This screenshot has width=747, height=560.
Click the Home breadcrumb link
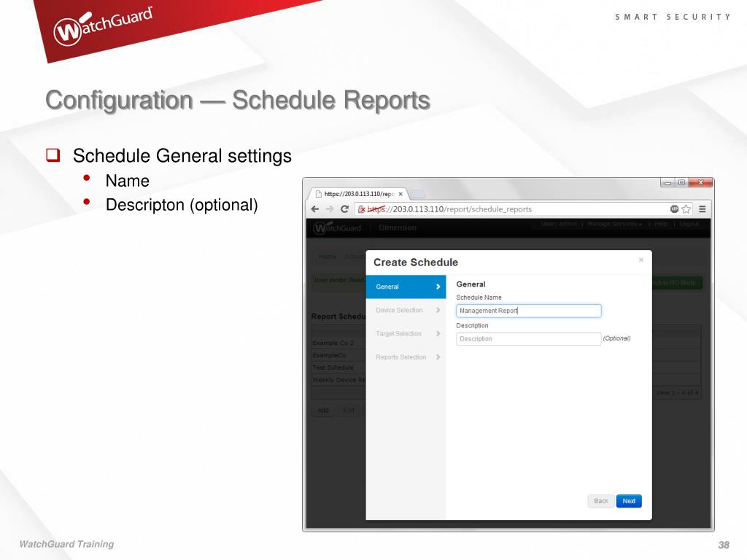click(x=328, y=256)
